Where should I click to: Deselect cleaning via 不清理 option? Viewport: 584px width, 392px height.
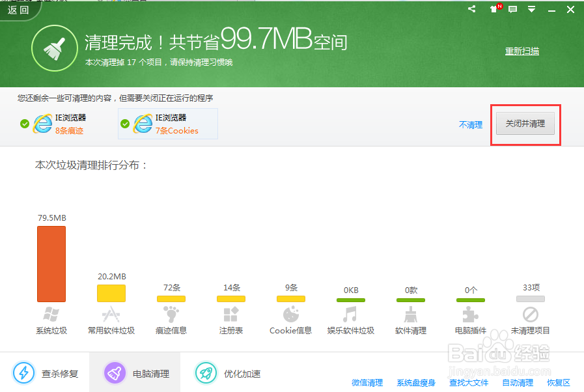click(471, 124)
